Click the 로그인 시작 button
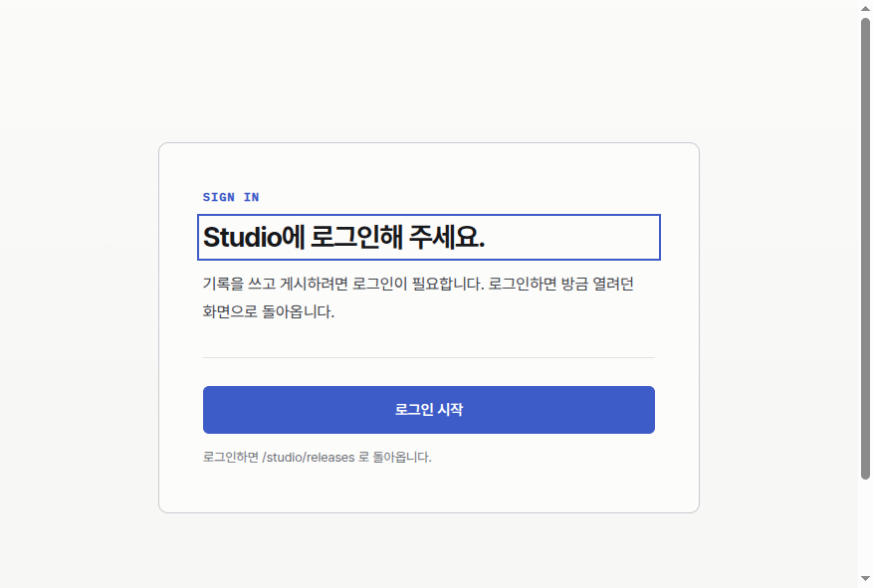The height and width of the screenshot is (588, 873). [429, 410]
